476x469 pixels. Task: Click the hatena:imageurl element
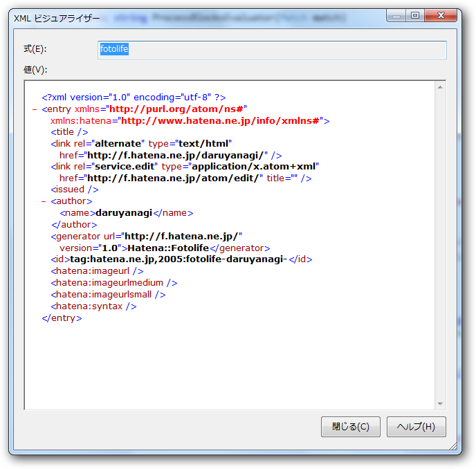tap(97, 271)
